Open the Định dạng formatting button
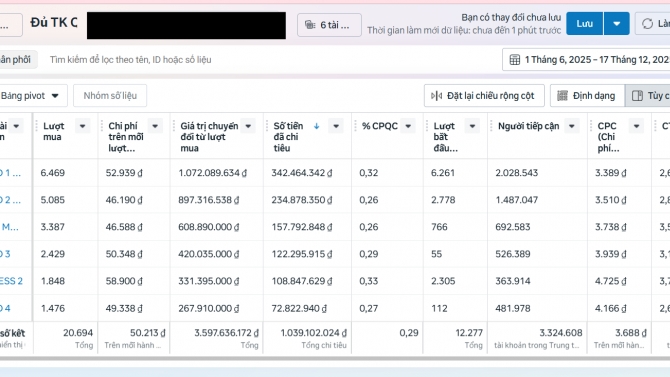The image size is (670, 377). 588,95
